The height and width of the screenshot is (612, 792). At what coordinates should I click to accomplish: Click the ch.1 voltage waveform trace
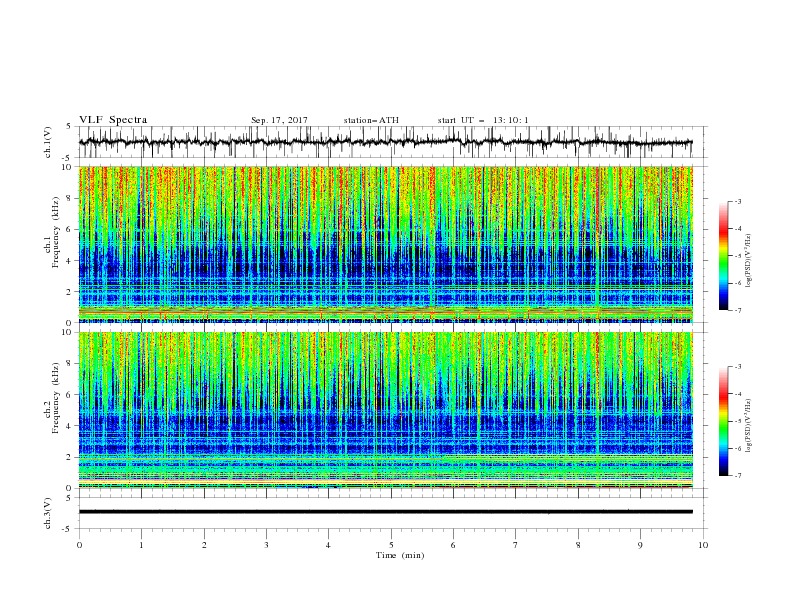386,142
